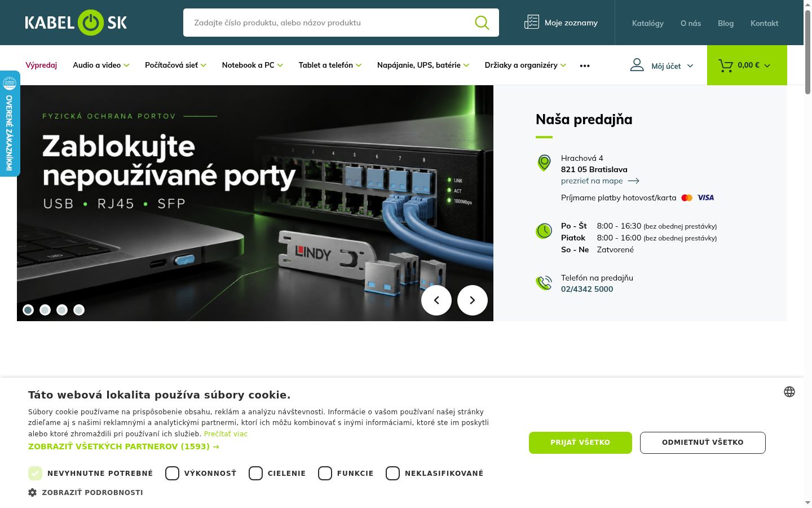Enable the Neklasifikované cookie checkbox
The image size is (812, 508).
pyautogui.click(x=392, y=473)
